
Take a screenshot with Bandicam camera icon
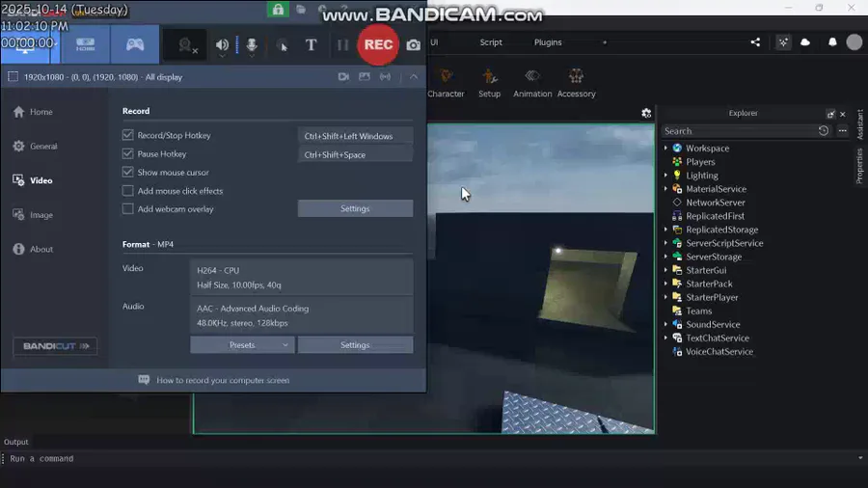coord(413,45)
